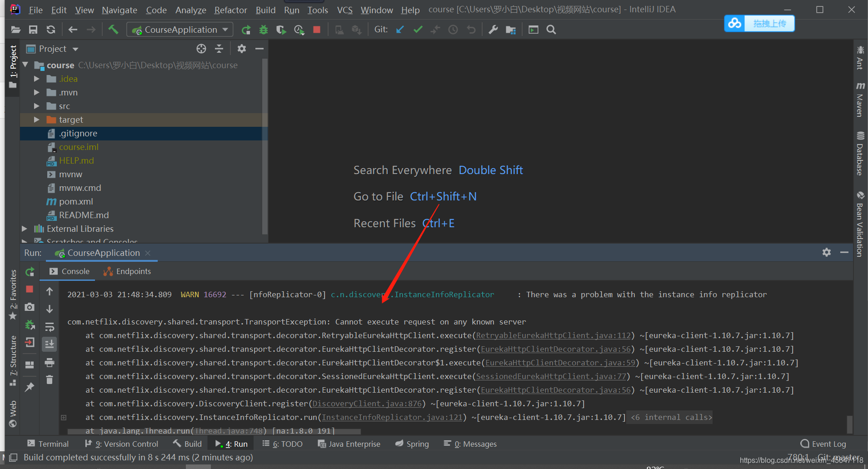
Task: Open the Refactor menu
Action: [231, 10]
